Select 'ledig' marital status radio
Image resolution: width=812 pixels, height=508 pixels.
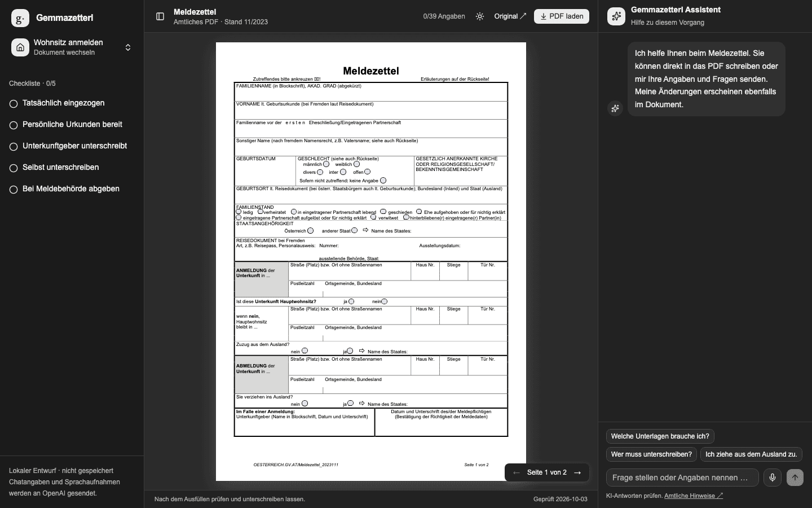click(x=239, y=212)
